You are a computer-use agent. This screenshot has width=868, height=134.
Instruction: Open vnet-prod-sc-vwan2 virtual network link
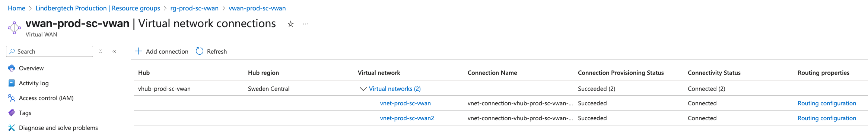tap(407, 118)
